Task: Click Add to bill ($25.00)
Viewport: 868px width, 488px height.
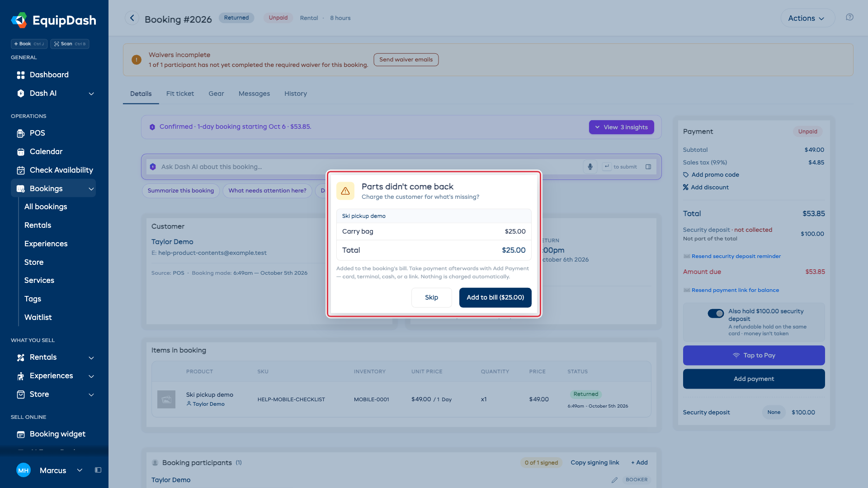Action: [495, 297]
